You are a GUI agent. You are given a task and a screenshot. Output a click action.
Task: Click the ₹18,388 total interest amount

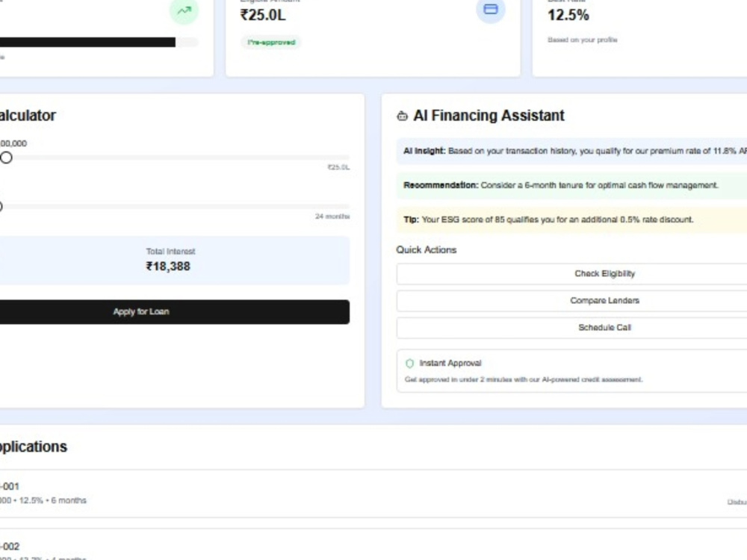click(x=168, y=267)
